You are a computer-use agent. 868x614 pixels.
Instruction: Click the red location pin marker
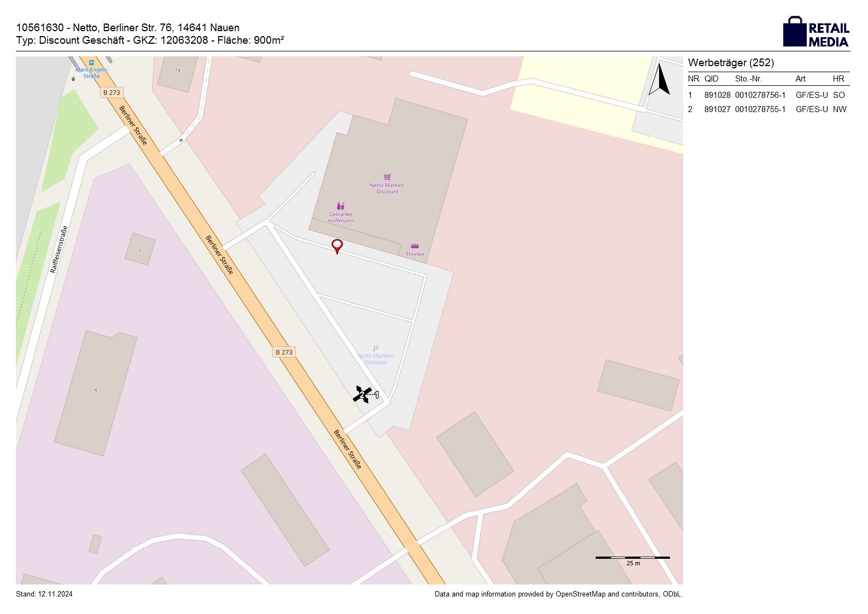coord(337,246)
